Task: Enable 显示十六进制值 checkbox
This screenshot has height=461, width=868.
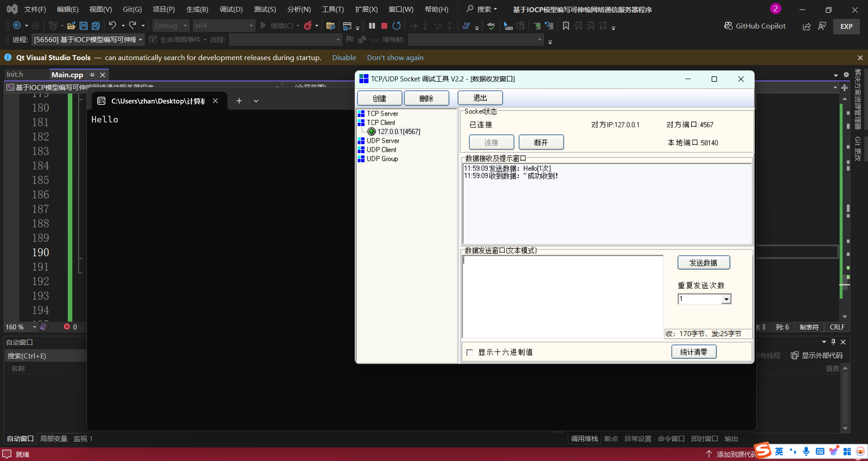Action: [470, 353]
